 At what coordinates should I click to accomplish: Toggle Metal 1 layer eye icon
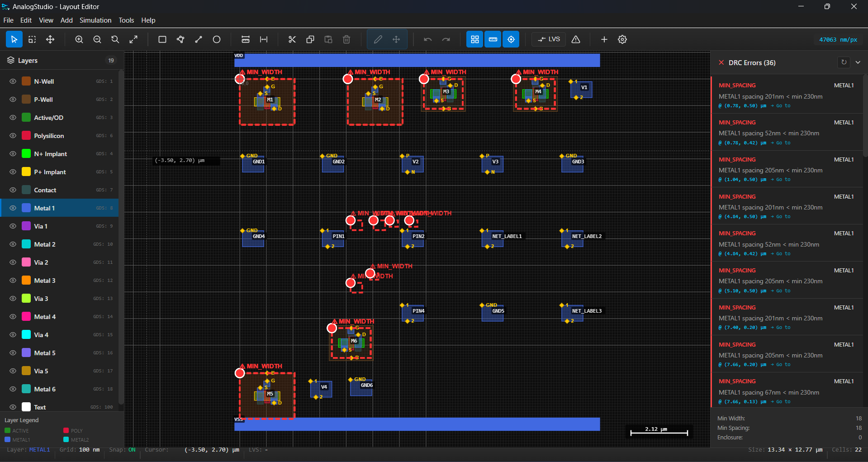coord(13,208)
